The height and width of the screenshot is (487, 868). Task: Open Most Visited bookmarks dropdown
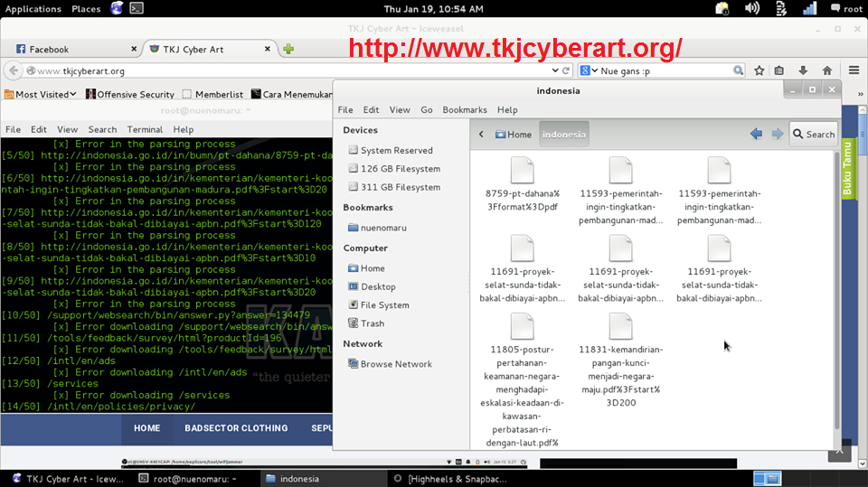41,95
